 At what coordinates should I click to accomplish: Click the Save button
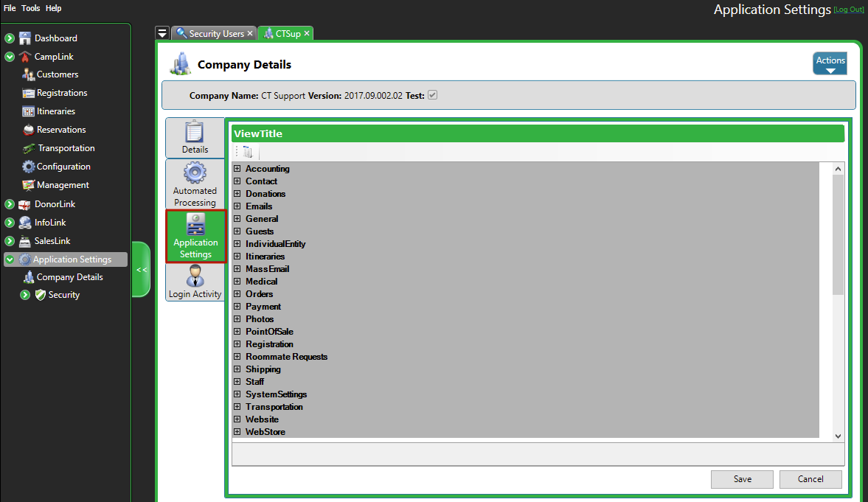click(x=742, y=479)
